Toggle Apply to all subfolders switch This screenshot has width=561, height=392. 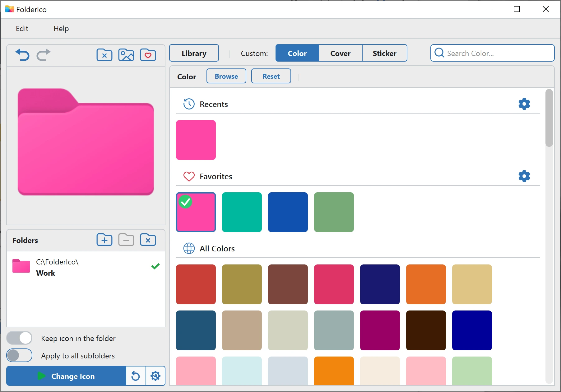[x=19, y=355]
